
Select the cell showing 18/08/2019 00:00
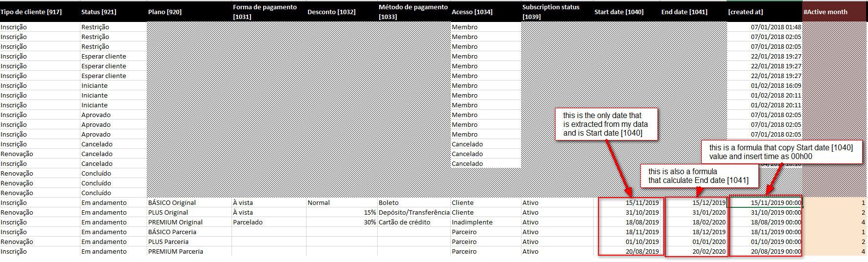(775, 222)
